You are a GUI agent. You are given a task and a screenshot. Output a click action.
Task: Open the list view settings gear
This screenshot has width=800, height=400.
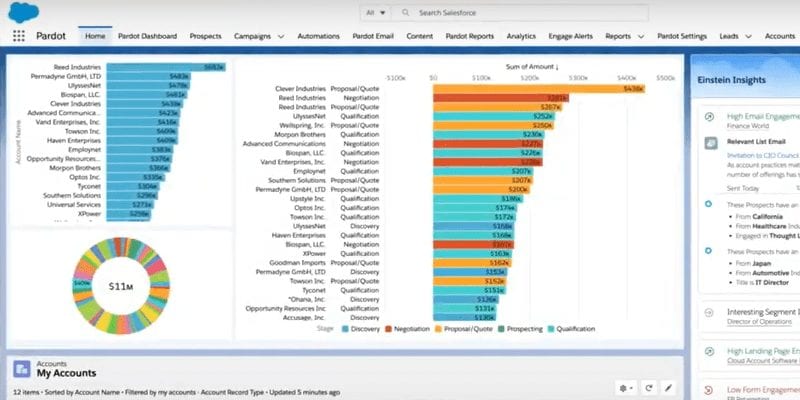coord(627,388)
